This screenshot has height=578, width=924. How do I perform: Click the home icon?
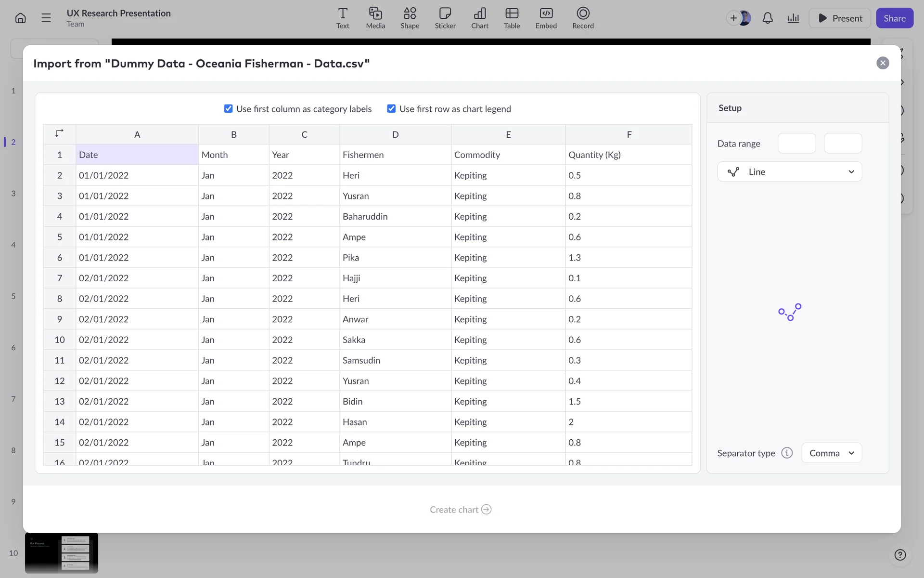(20, 18)
